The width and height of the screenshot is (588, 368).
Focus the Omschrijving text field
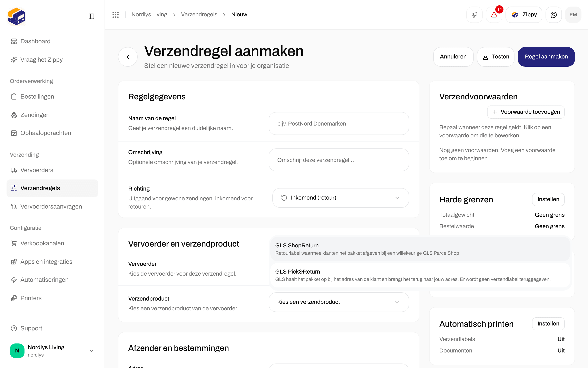[x=339, y=160]
